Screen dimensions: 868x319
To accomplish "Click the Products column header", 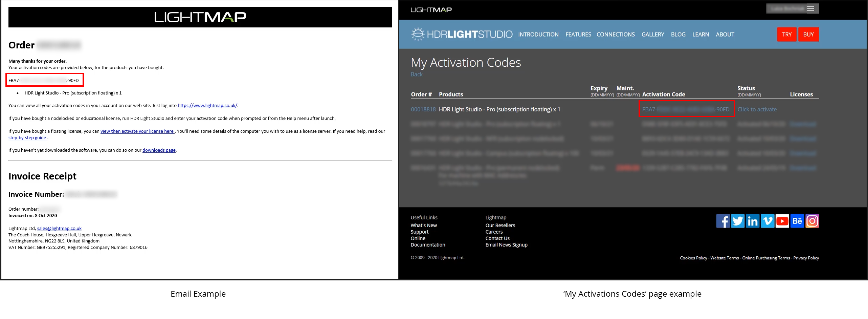I will point(451,94).
